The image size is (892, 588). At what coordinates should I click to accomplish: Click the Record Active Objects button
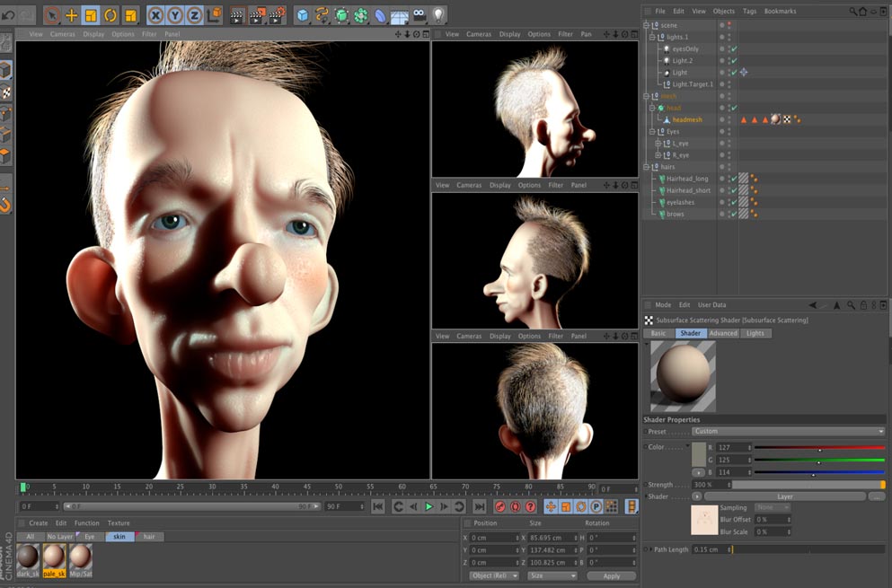(x=500, y=506)
